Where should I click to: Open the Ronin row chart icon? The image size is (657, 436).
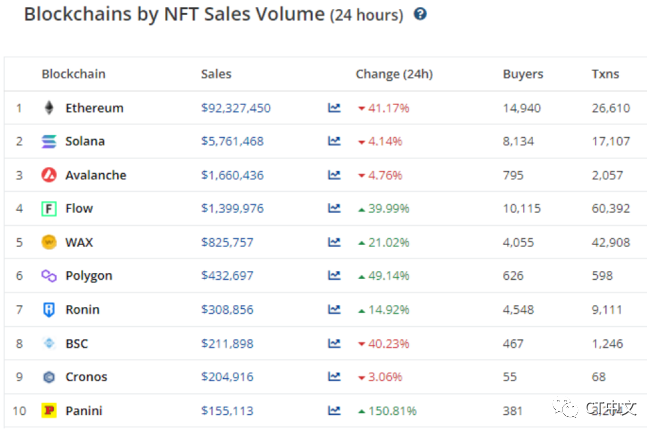[x=334, y=310]
